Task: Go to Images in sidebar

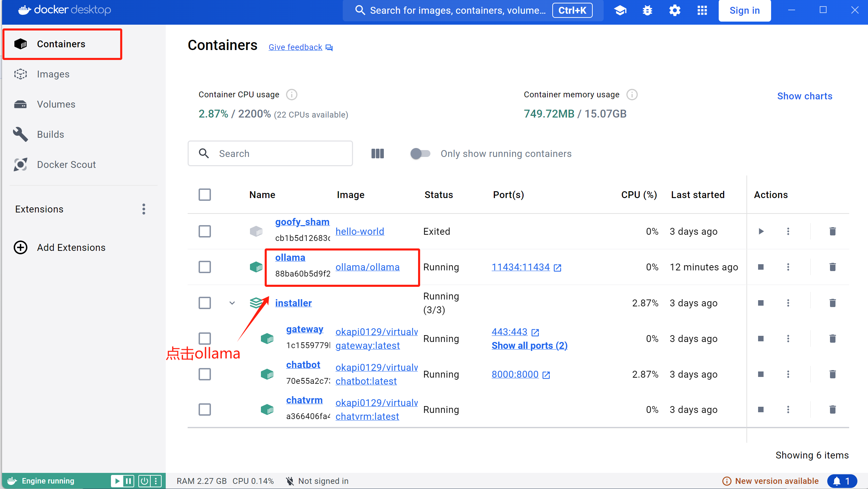Action: click(53, 74)
